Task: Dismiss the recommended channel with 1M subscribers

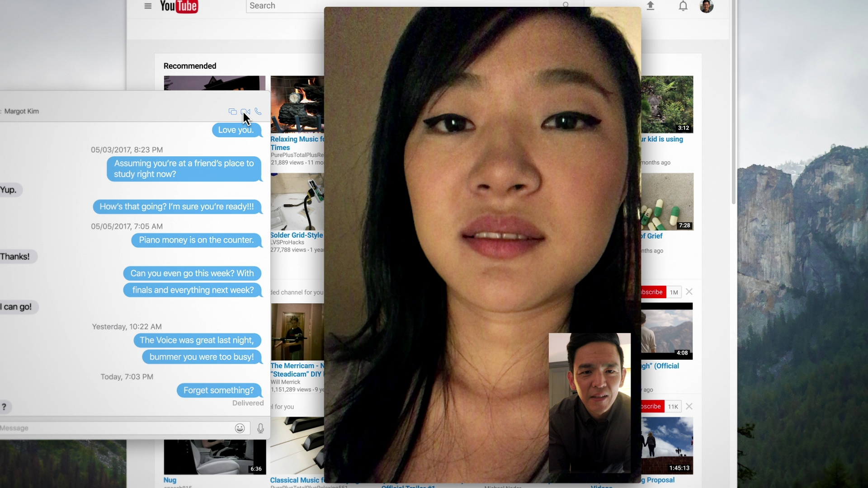Action: 689,292
